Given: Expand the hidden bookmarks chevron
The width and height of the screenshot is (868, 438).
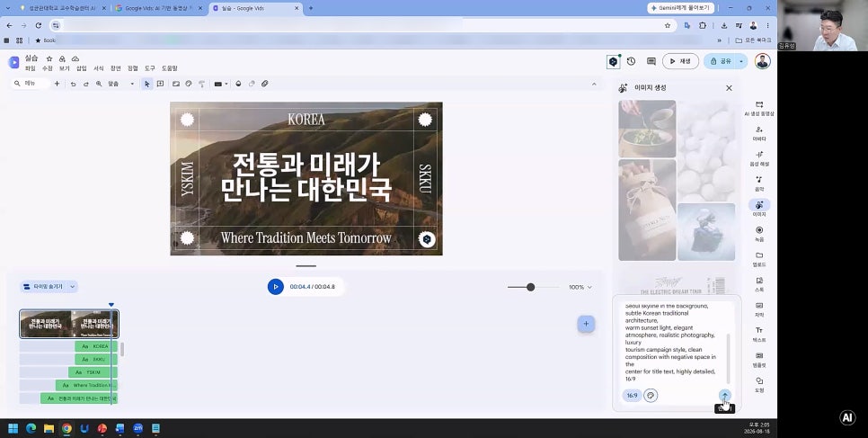Looking at the screenshot, I should (x=719, y=40).
